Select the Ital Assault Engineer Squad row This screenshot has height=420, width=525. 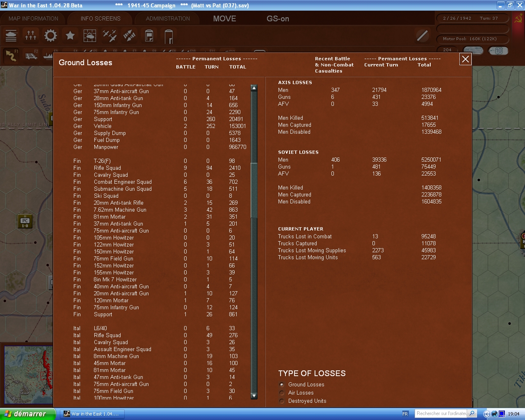tap(160, 349)
